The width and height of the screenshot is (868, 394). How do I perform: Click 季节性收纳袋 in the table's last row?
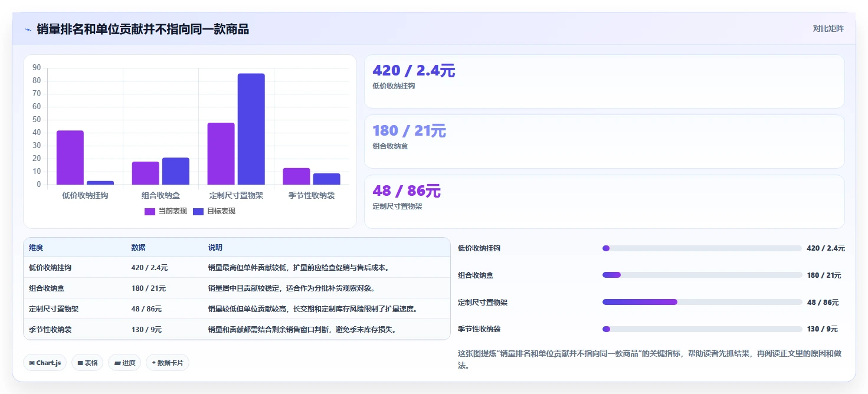[x=50, y=330]
